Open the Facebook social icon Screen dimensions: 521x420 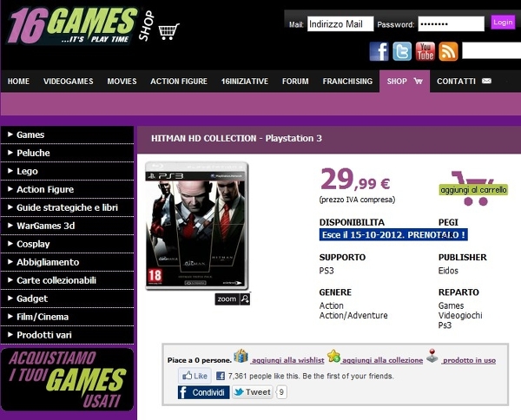coord(379,51)
